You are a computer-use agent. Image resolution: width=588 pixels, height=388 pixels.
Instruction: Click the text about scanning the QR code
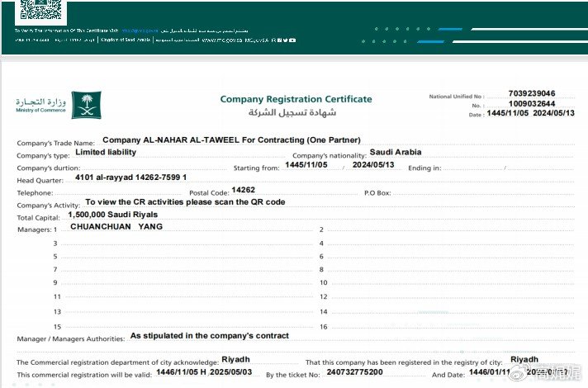point(185,201)
